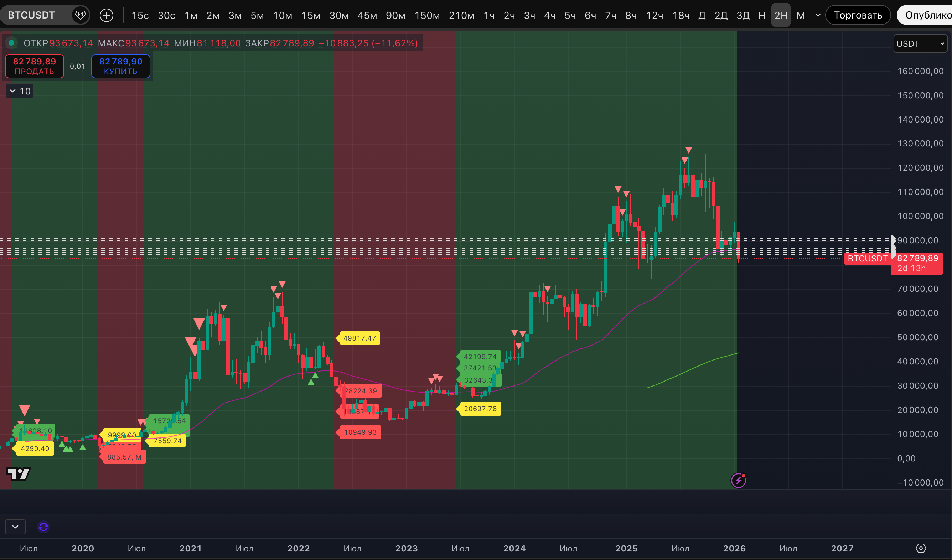This screenshot has width=952, height=560.
Task: Select the Д daily timeframe
Action: point(702,15)
